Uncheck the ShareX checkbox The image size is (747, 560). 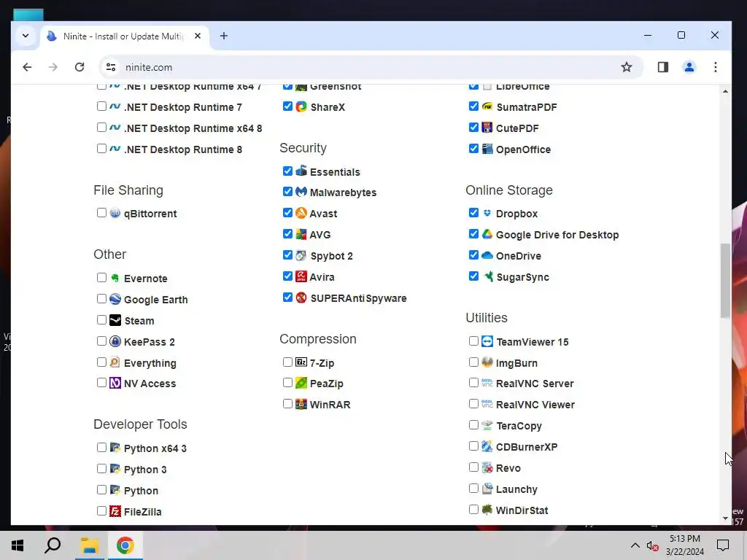point(287,106)
